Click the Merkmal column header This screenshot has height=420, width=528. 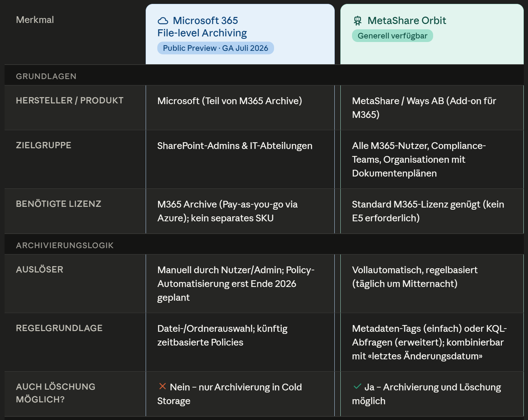tap(35, 20)
